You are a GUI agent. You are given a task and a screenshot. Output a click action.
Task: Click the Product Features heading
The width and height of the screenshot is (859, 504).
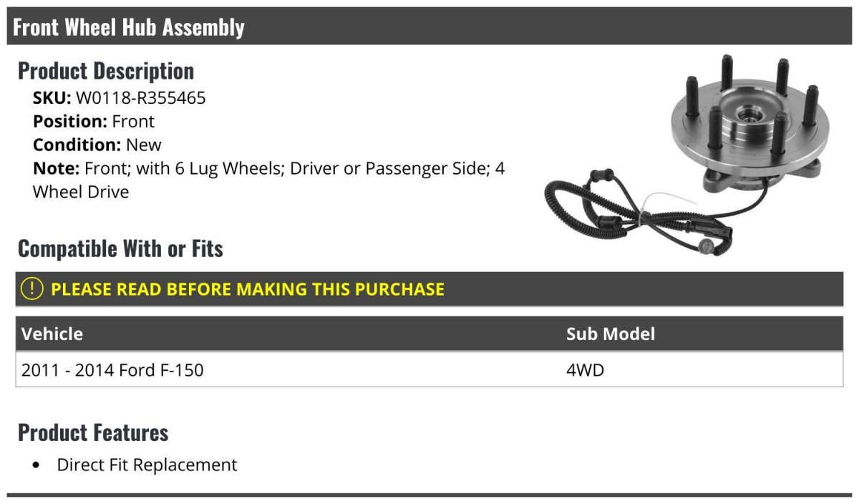pyautogui.click(x=93, y=432)
